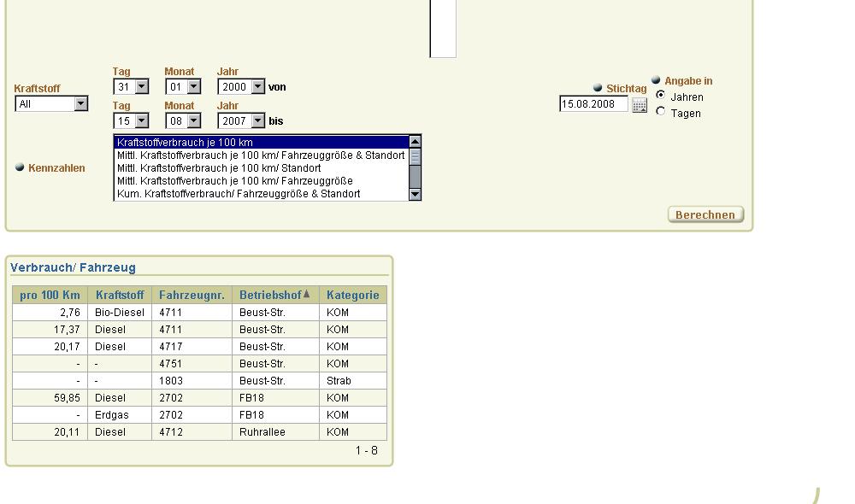Screen dimensions: 855x504
Task: Click the Stichtag date field 15.08.2008
Action: pyautogui.click(x=593, y=104)
